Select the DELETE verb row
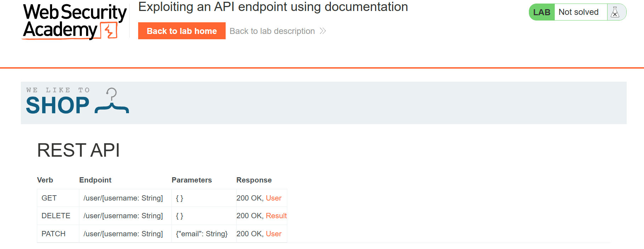This screenshot has height=249, width=644. click(56, 216)
